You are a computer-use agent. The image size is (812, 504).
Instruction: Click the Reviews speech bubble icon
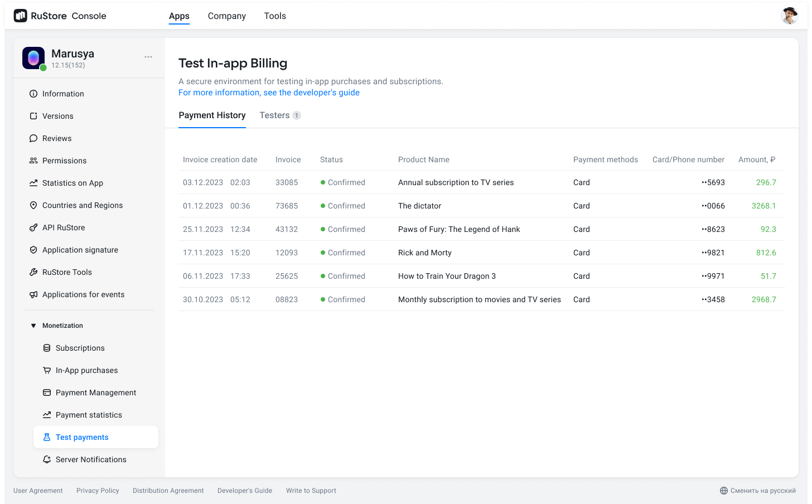33,138
